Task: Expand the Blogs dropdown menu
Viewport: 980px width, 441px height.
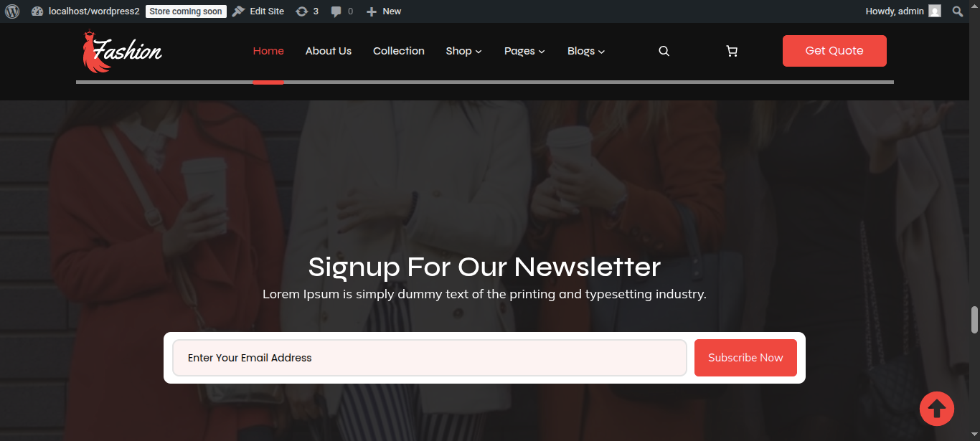Action: click(x=586, y=51)
